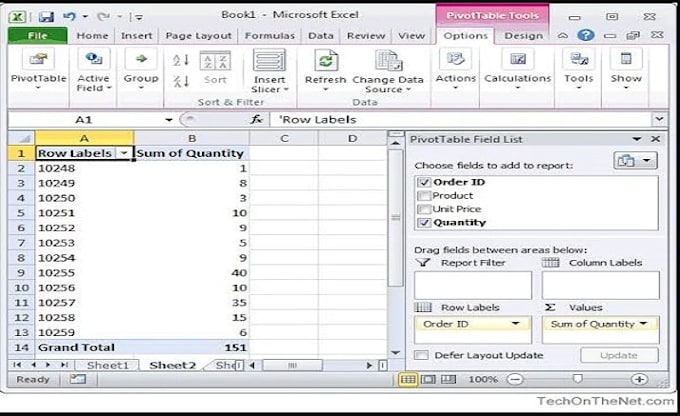
Task: Click in the formula bar input
Action: 461,119
